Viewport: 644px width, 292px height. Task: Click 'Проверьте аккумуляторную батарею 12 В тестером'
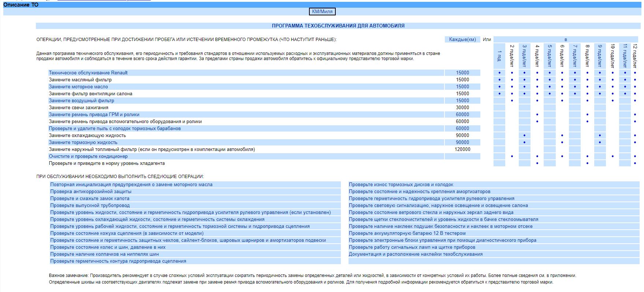pos(407,233)
